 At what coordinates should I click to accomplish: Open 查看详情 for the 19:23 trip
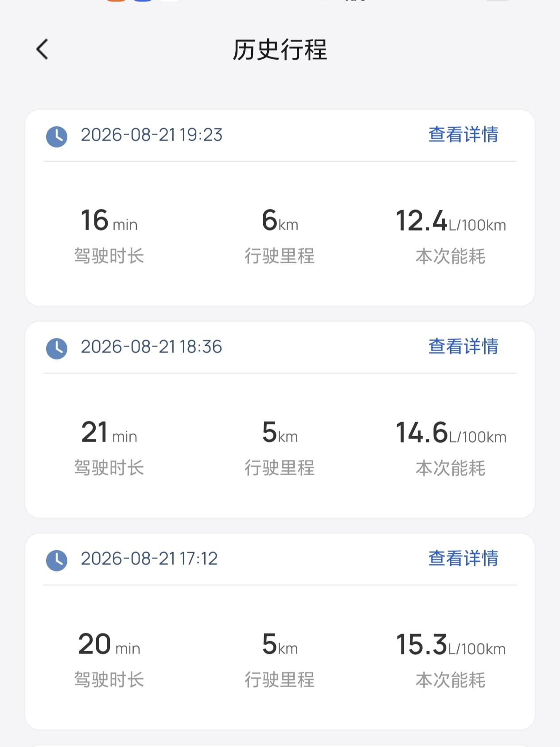click(x=463, y=135)
